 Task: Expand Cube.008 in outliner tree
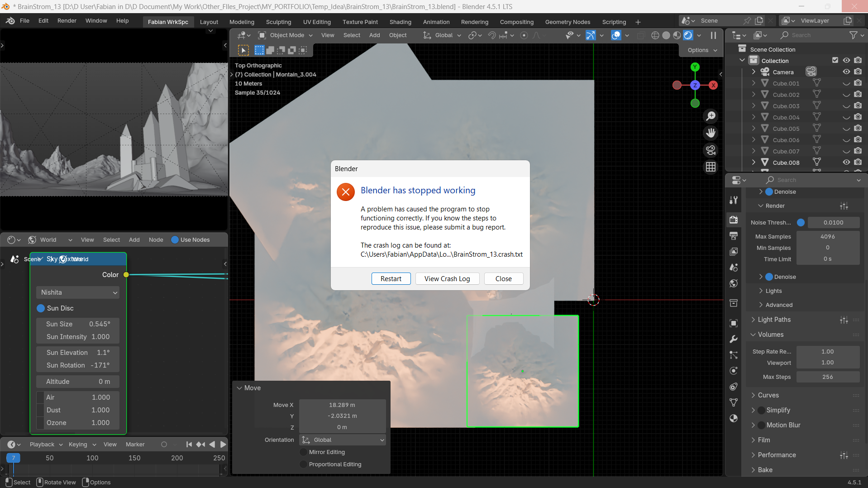point(754,162)
